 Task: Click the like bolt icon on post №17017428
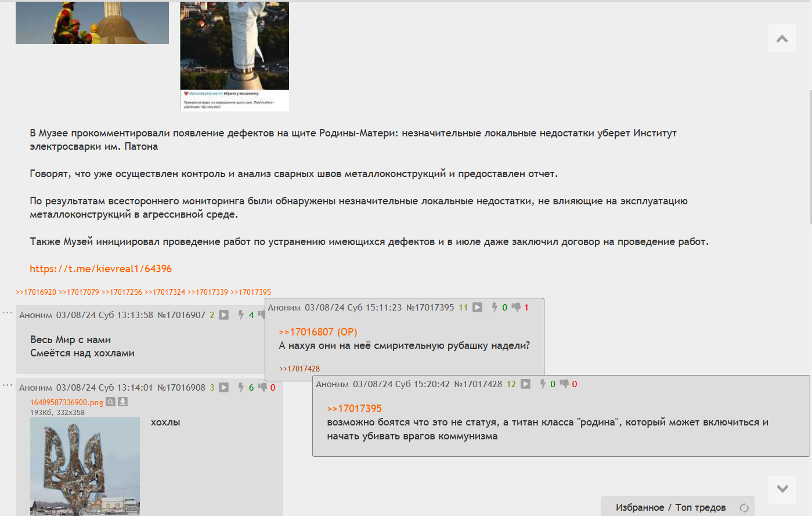click(x=543, y=384)
